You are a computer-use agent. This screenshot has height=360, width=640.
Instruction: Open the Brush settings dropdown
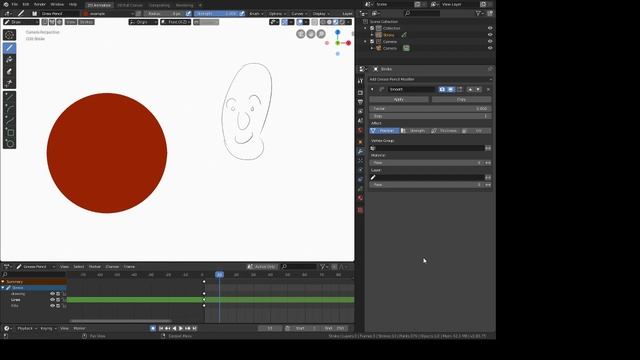[256, 13]
